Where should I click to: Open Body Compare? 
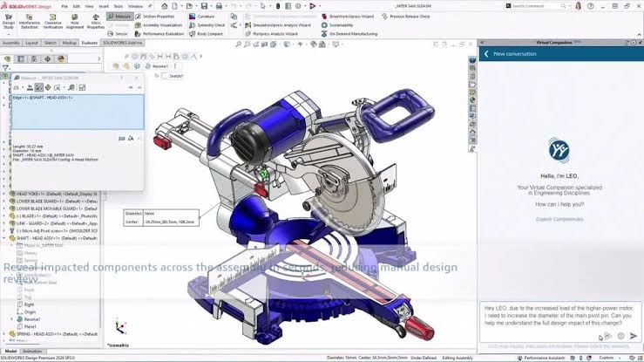(x=206, y=34)
